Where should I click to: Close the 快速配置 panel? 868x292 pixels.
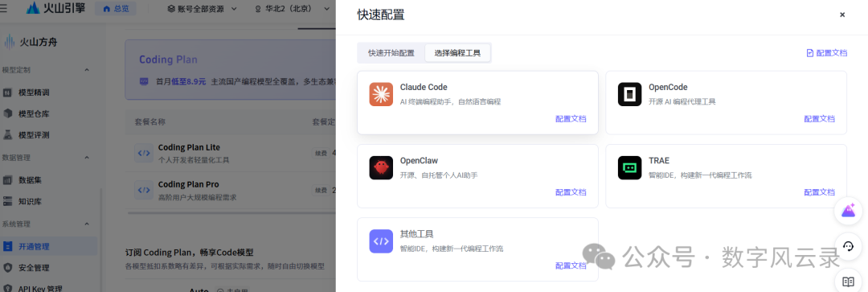[842, 15]
